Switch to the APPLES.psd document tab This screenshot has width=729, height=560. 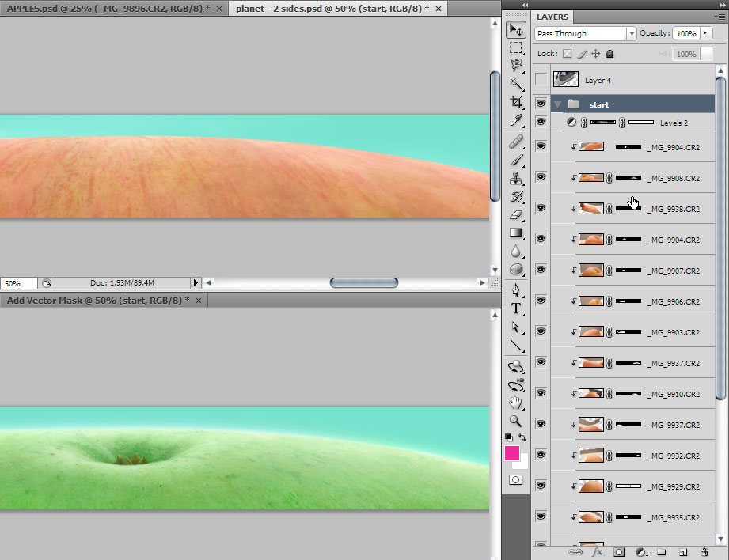pos(108,8)
